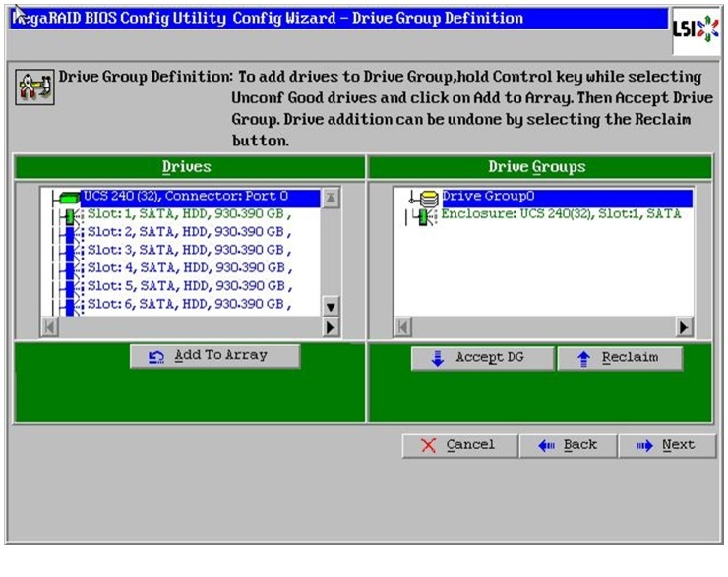Click the Drive Group Definition wizard icon
The height and width of the screenshot is (577, 728).
pyautogui.click(x=34, y=87)
